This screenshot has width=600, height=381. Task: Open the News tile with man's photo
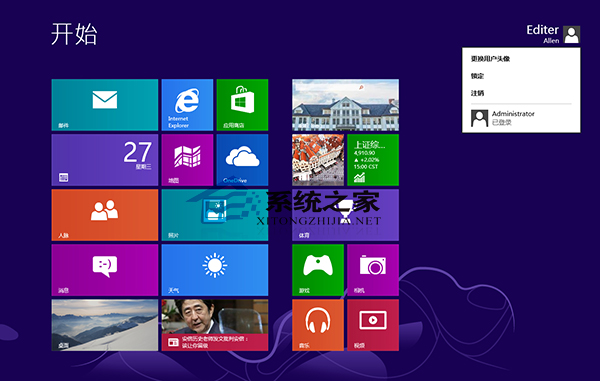click(x=215, y=325)
